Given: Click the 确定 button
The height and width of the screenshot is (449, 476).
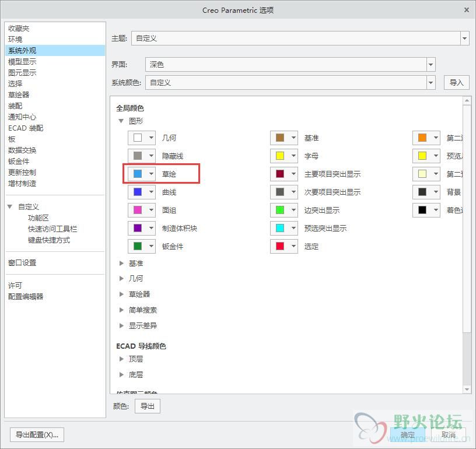Looking at the screenshot, I should tap(407, 435).
